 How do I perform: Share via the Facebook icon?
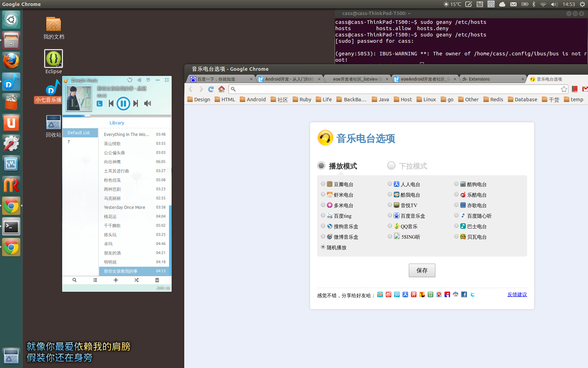464,294
